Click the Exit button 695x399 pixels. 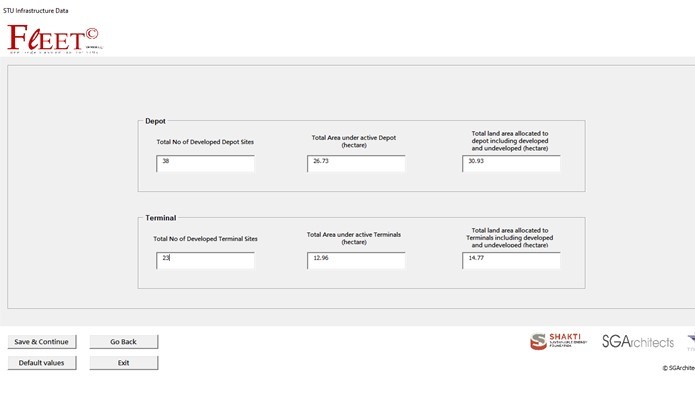[124, 363]
